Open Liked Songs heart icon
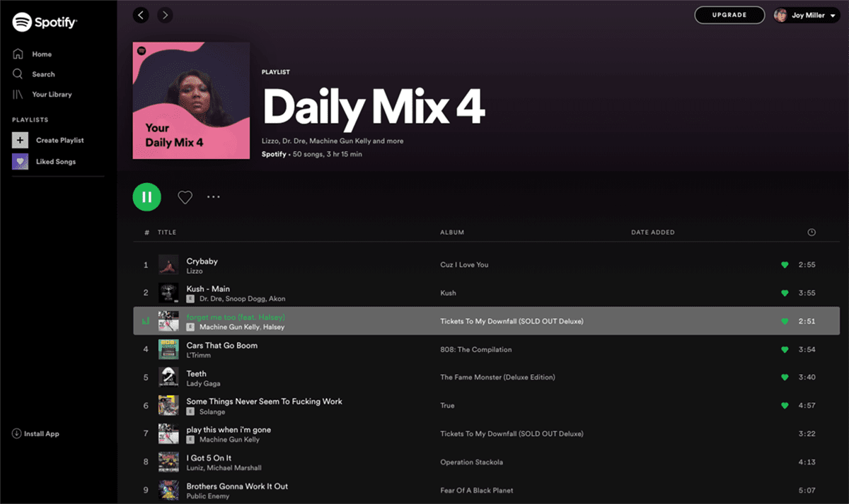Screen dimensions: 849x504 coord(21,162)
